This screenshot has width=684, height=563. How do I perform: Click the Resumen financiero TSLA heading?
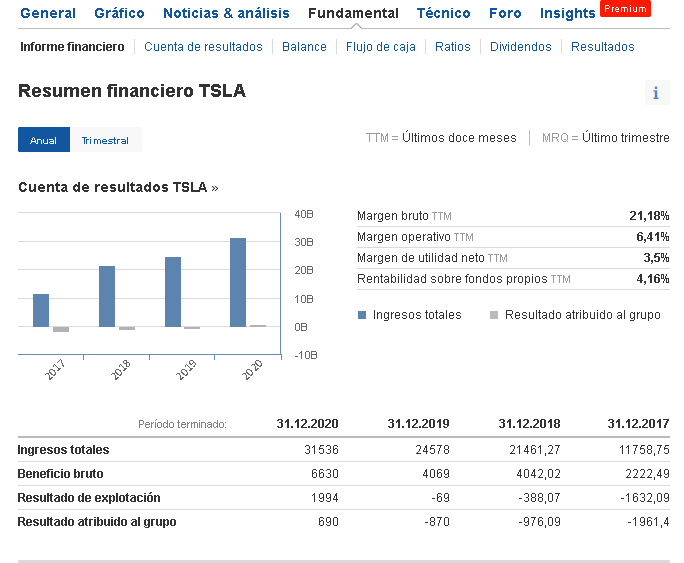[132, 91]
